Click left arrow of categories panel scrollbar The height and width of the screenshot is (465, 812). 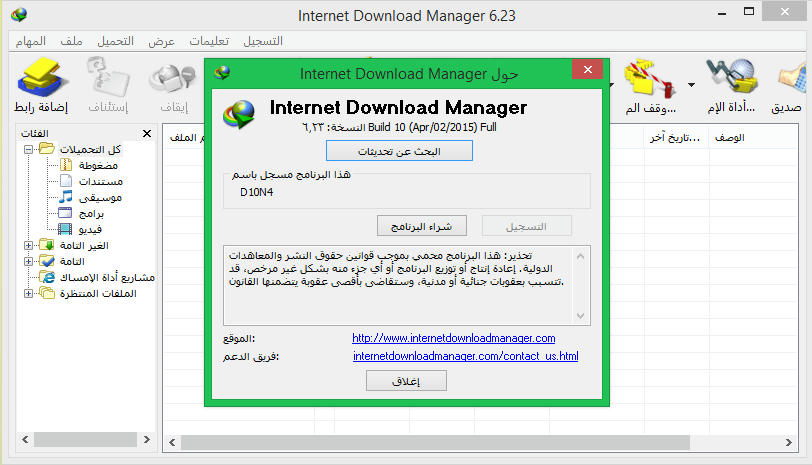coord(25,439)
